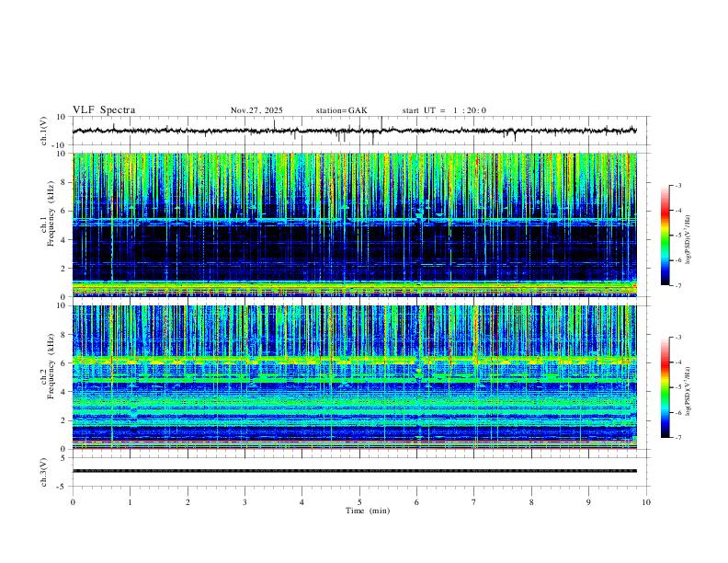Click the "start UT = 1 :20: 0" text
The height and width of the screenshot is (563, 728).
444,110
